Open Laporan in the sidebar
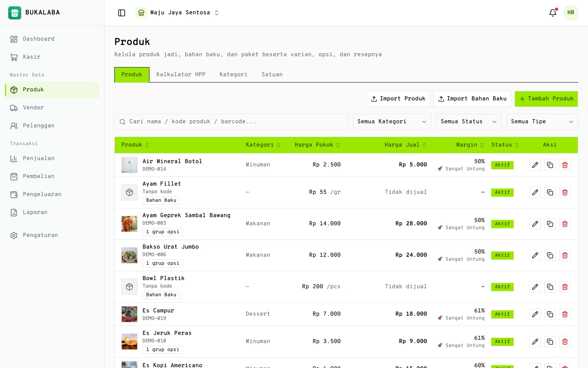This screenshot has width=588, height=368. [52, 212]
